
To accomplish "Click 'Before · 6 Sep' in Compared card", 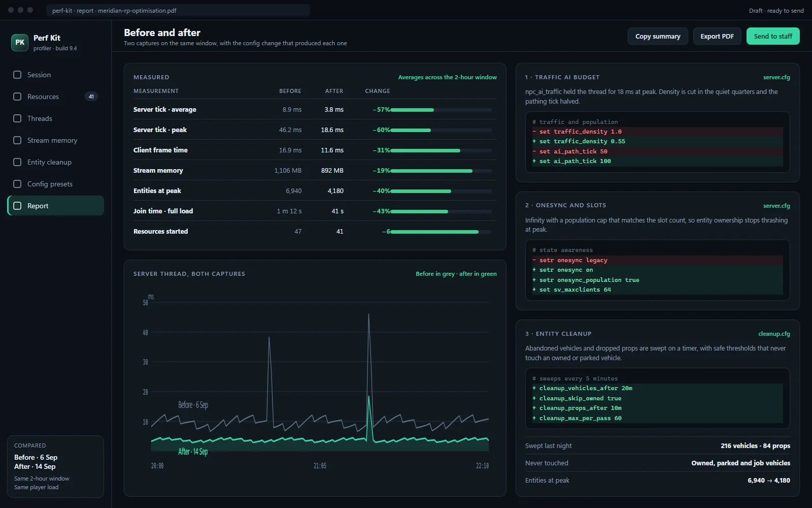I will pos(36,457).
